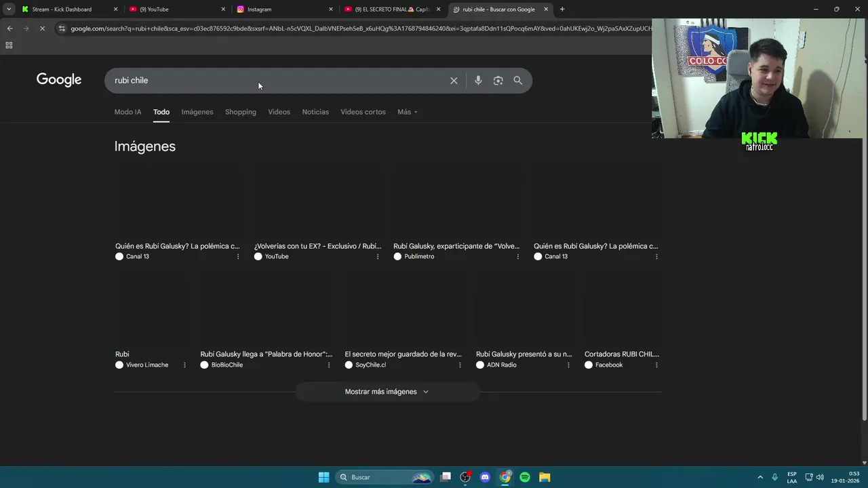Open 'El secreto mejor guardado' SoyChile result
This screenshot has height=488, width=868.
(x=403, y=354)
